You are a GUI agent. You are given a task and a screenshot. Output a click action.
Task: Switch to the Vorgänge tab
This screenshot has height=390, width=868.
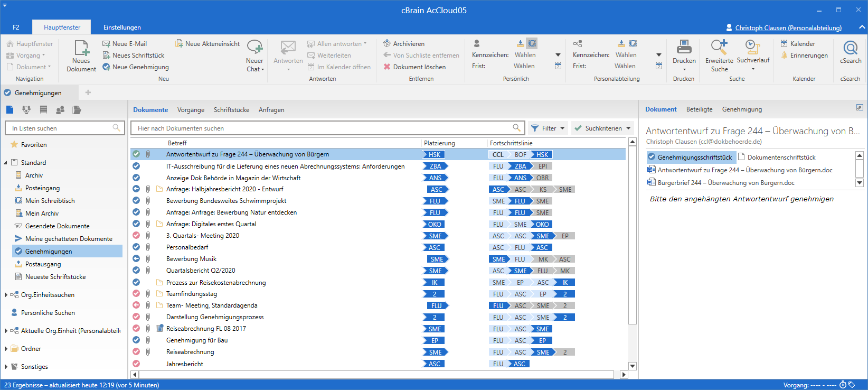191,110
